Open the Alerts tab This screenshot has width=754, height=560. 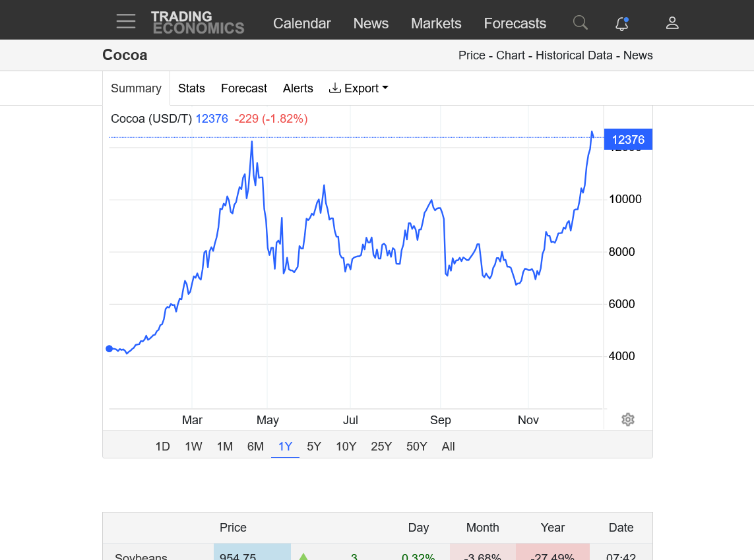tap(298, 88)
